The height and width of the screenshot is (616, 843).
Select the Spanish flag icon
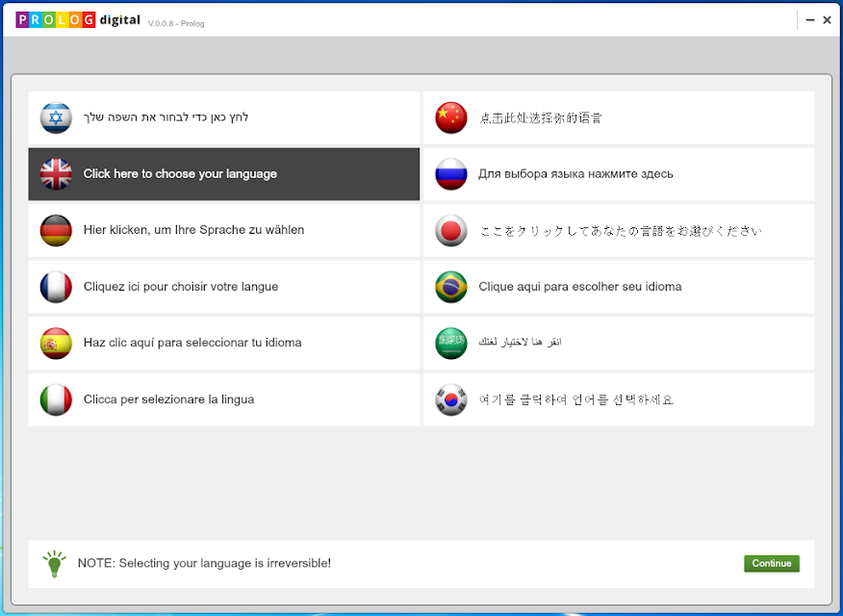coord(56,344)
